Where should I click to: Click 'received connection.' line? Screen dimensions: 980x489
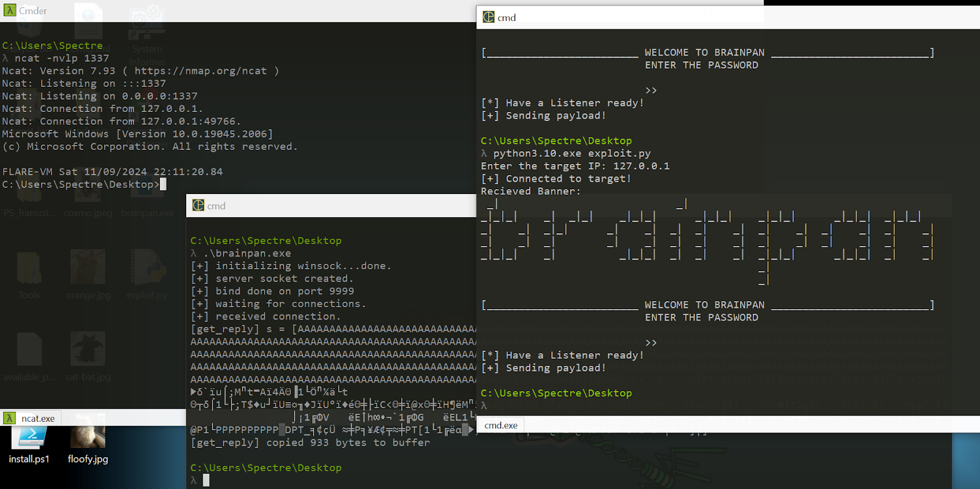[x=266, y=316]
